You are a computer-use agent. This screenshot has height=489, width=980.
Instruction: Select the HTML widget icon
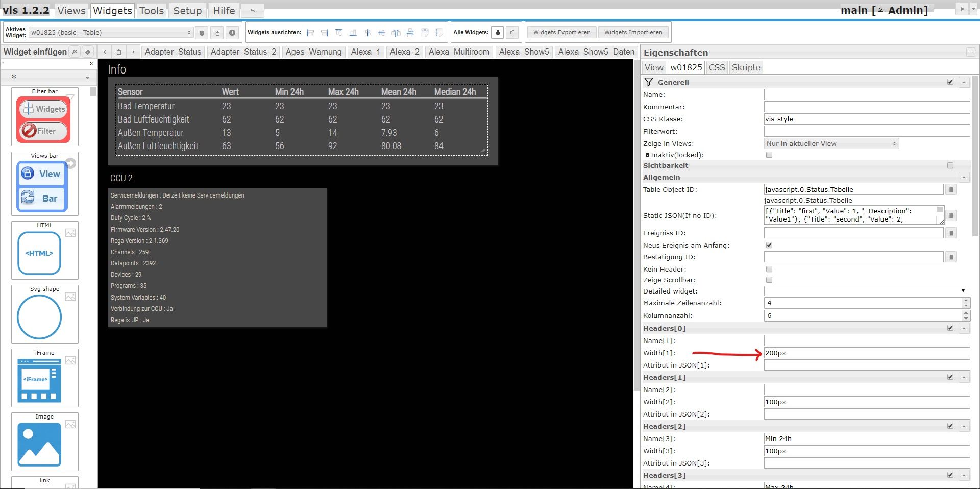click(38, 253)
